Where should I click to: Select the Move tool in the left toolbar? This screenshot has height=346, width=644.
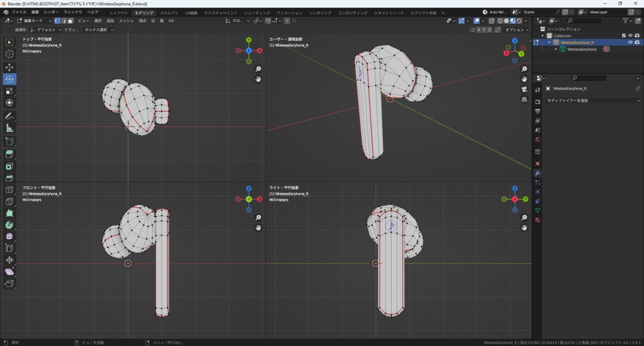point(9,67)
